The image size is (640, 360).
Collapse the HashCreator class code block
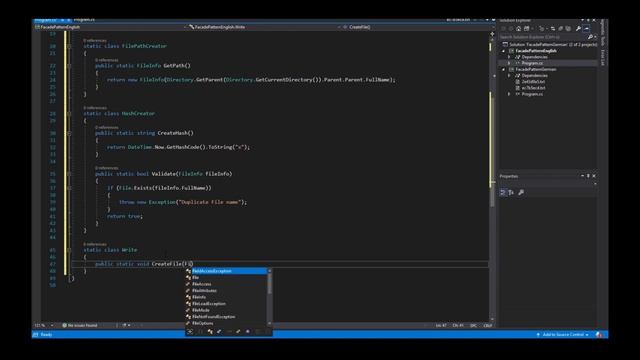[69, 114]
